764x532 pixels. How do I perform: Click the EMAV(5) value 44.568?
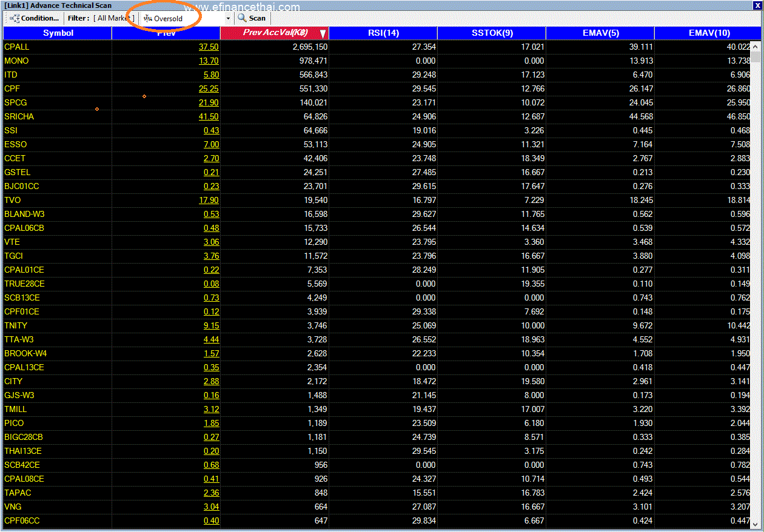[641, 116]
